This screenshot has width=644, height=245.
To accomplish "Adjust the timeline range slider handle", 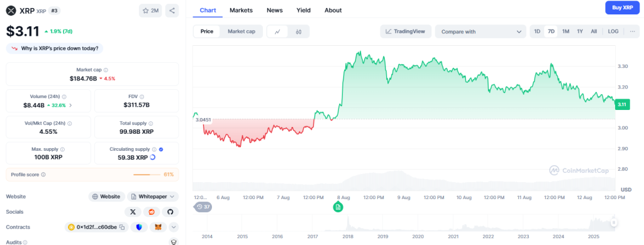I will (614, 222).
